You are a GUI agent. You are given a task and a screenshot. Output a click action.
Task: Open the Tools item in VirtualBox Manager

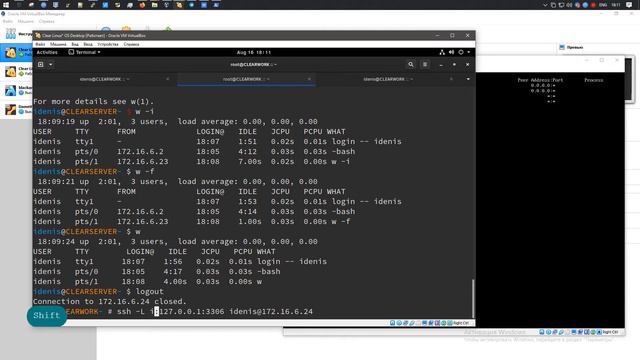click(x=18, y=34)
